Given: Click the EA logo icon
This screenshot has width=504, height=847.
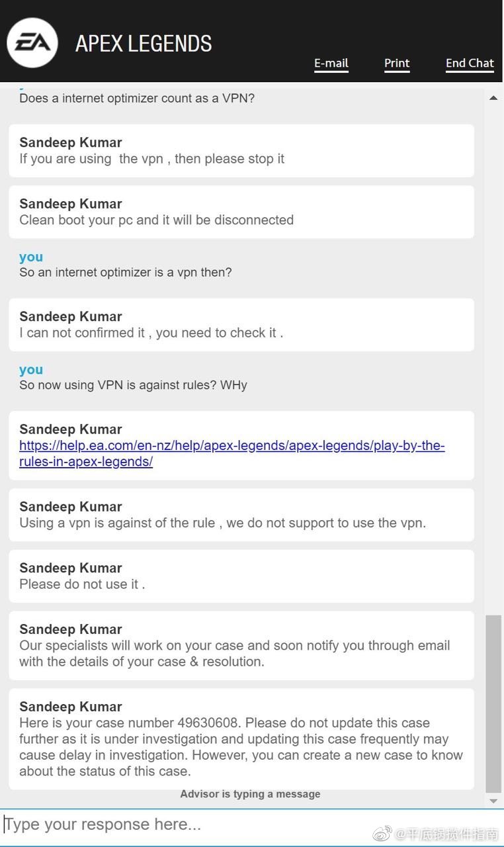Looking at the screenshot, I should [x=32, y=42].
